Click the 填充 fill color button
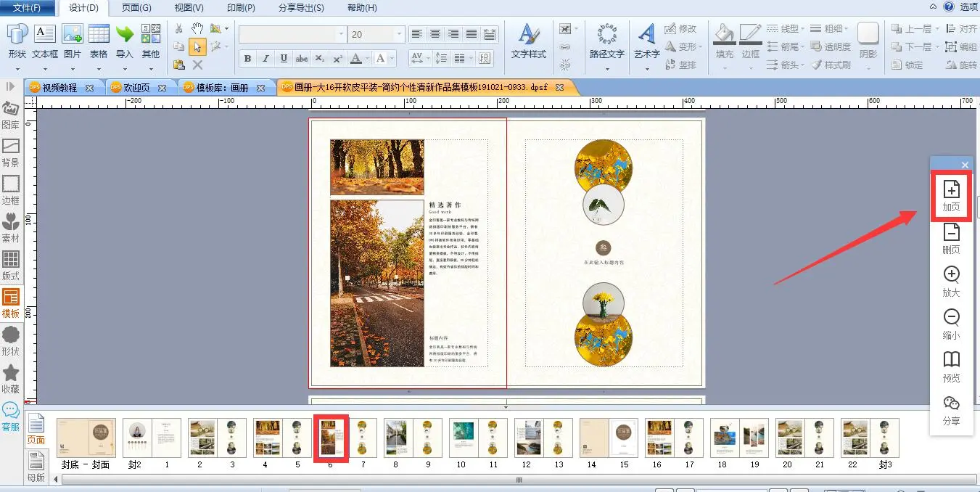 [724, 42]
